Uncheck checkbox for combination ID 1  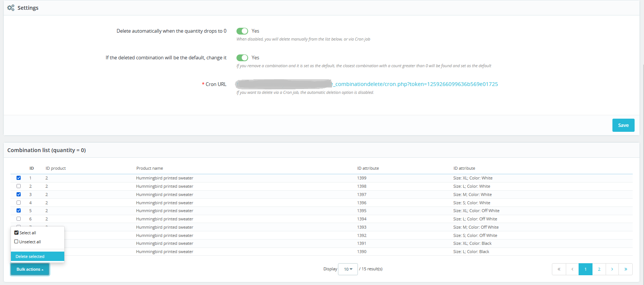coord(18,178)
